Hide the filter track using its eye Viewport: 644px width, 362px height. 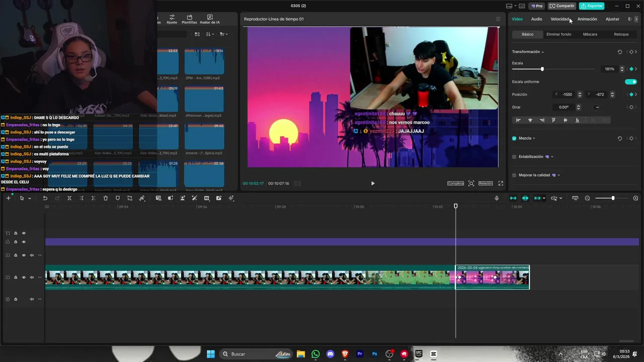coord(24,242)
